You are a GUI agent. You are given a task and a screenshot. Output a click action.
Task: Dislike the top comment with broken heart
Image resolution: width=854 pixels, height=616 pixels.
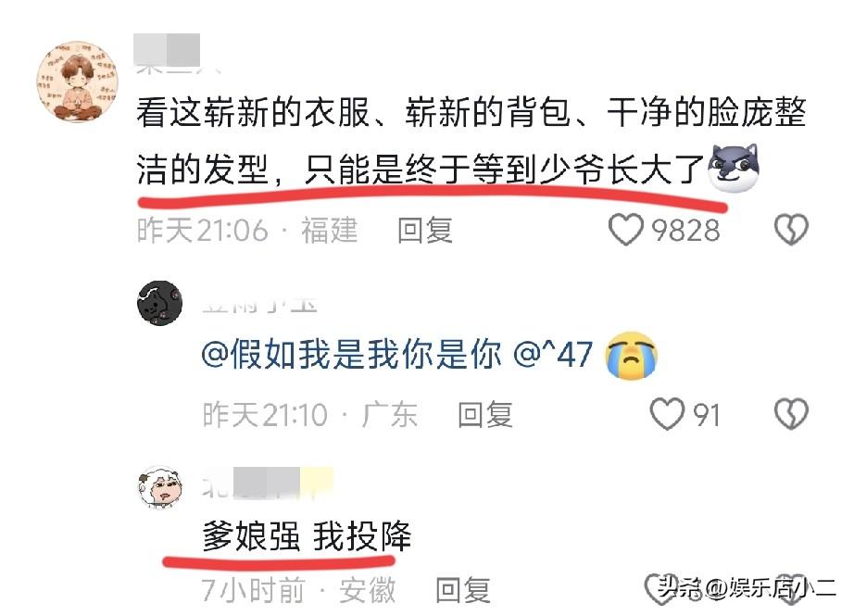click(791, 230)
